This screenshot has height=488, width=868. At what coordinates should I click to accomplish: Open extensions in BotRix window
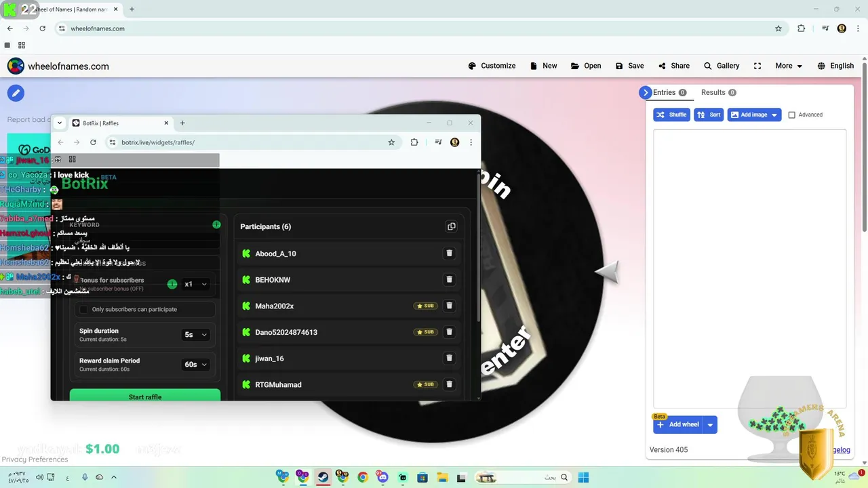coord(414,142)
